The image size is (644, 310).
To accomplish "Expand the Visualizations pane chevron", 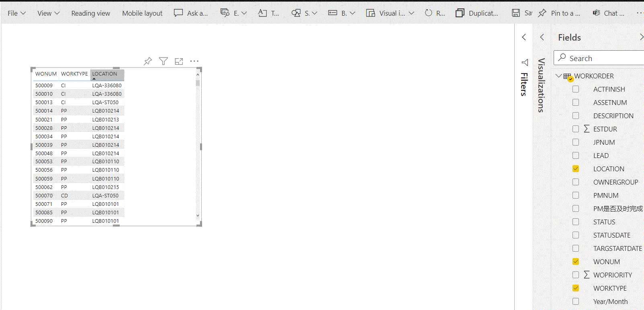I will [x=542, y=37].
